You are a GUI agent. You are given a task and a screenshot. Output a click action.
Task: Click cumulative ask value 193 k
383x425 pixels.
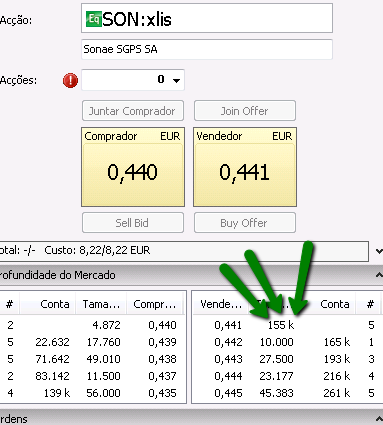[x=337, y=359]
